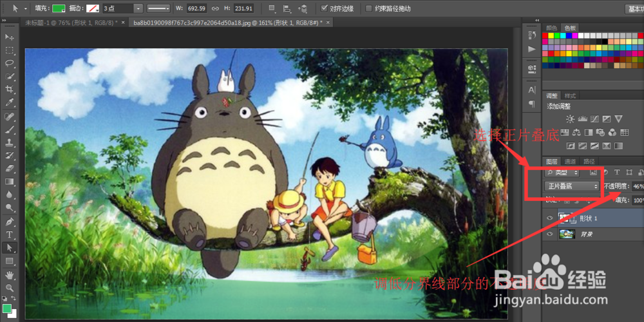Viewport: 644px width, 322px height.
Task: Switch to the 路径 tab
Action: [x=589, y=162]
